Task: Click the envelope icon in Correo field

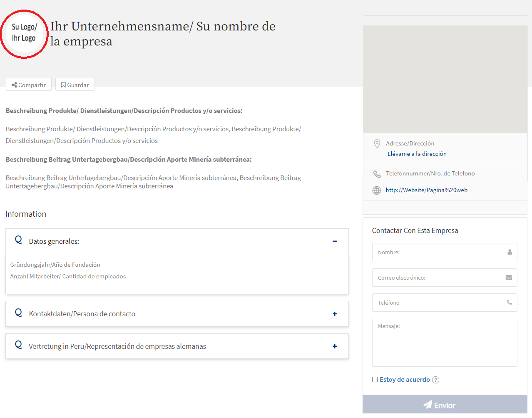Action: 509,278
